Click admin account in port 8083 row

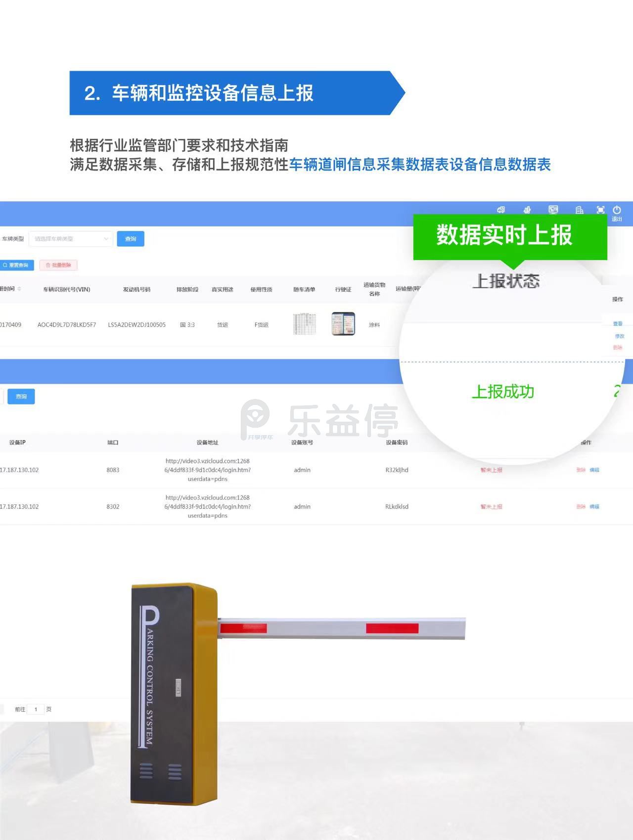[302, 470]
